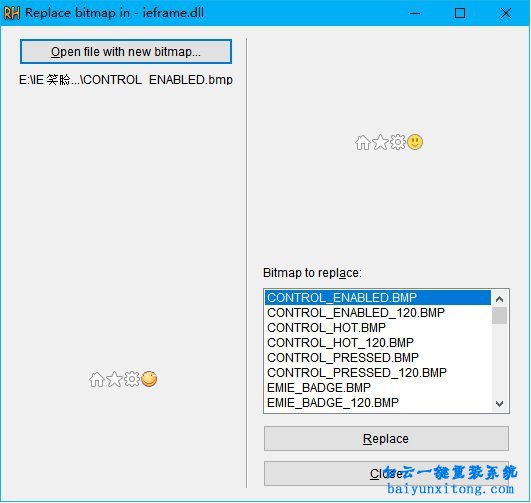
Task: Click the E:\IE file path text
Action: pos(126,80)
